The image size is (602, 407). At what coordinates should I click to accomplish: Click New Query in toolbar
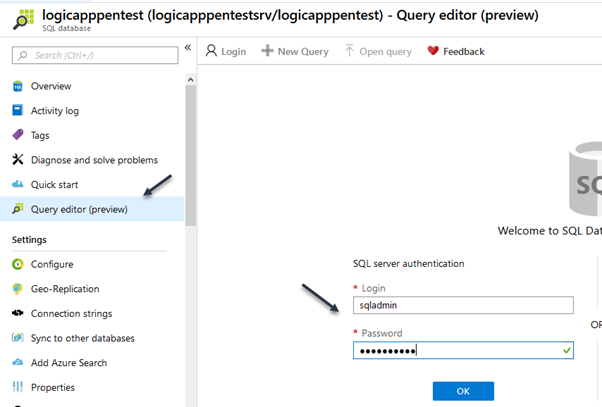tap(294, 51)
